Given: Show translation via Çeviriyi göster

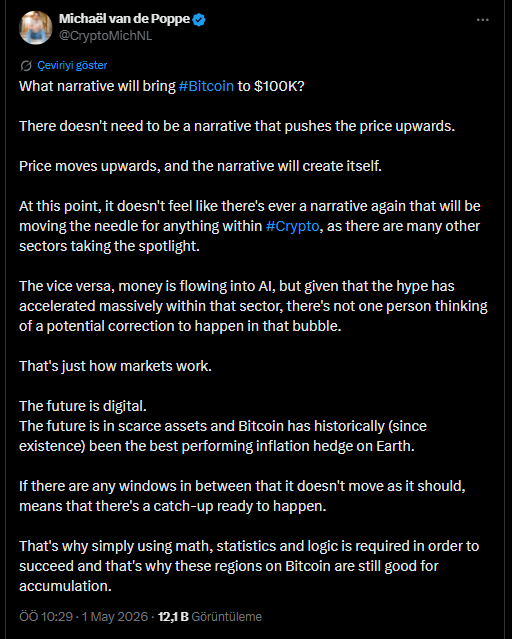Looking at the screenshot, I should pyautogui.click(x=72, y=65).
